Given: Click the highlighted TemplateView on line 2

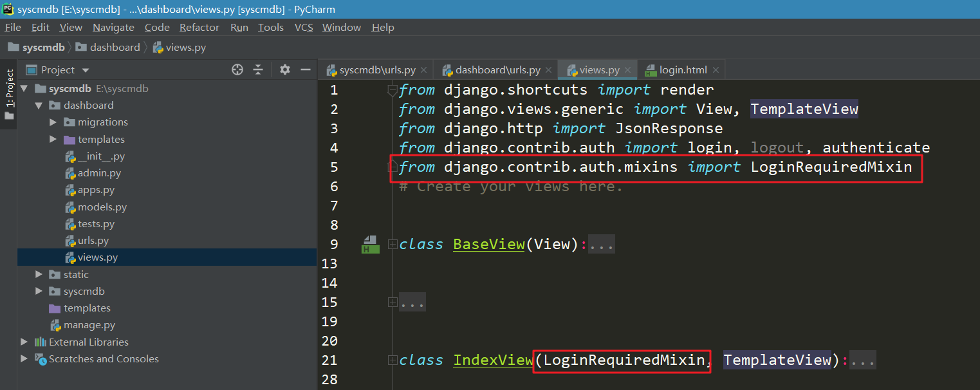Looking at the screenshot, I should (x=804, y=109).
